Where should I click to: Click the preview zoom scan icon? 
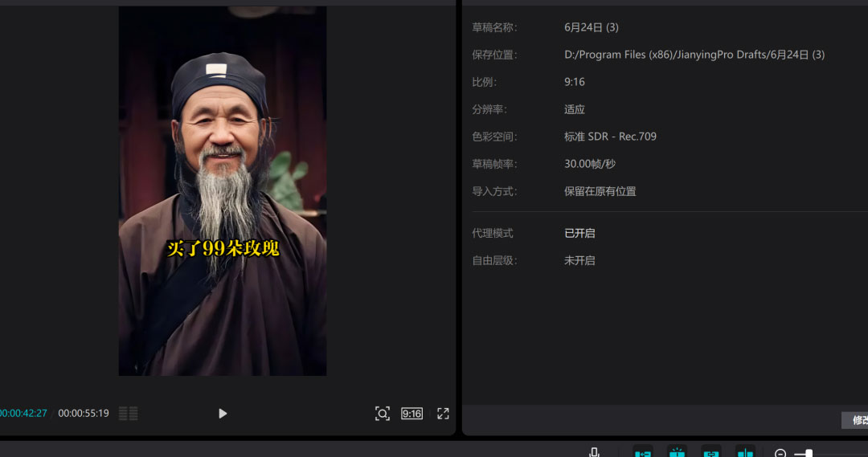pyautogui.click(x=383, y=414)
